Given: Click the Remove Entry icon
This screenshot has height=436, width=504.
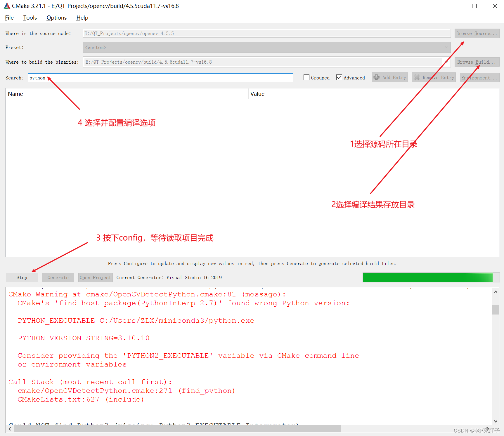Looking at the screenshot, I should click(417, 77).
